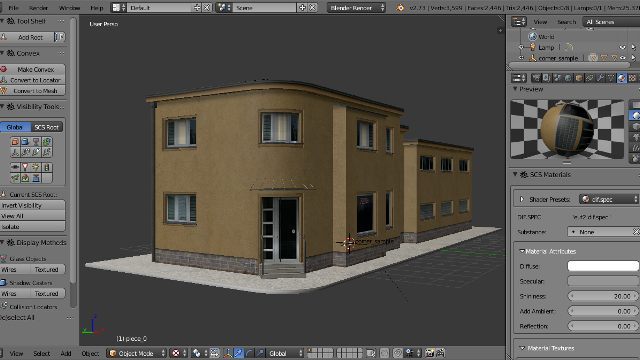Open the Texture properties tab icon
The width and height of the screenshot is (640, 360).
pos(632,78)
